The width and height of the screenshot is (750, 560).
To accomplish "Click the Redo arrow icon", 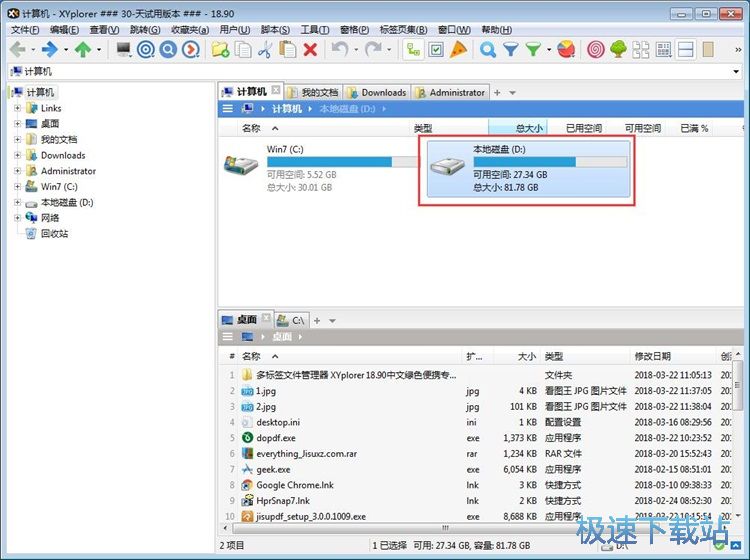I will click(x=374, y=49).
